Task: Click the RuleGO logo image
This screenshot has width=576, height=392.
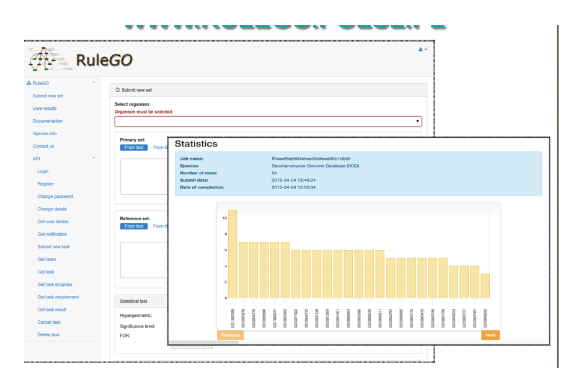Action: tap(81, 59)
